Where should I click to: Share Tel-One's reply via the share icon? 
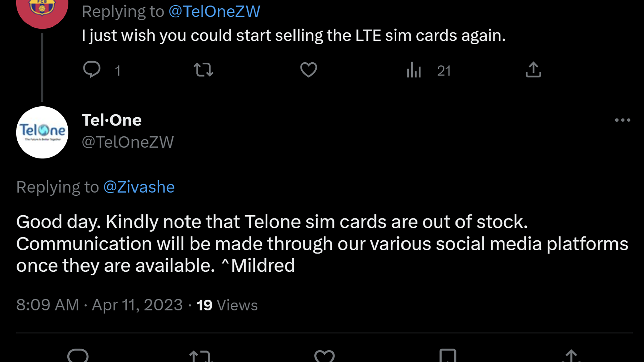point(570,356)
